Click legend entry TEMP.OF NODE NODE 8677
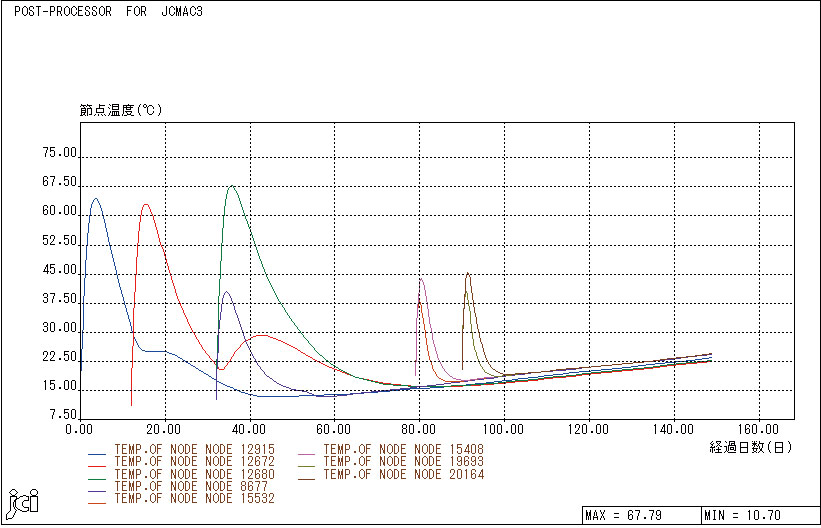The height and width of the screenshot is (528, 821). (x=191, y=486)
